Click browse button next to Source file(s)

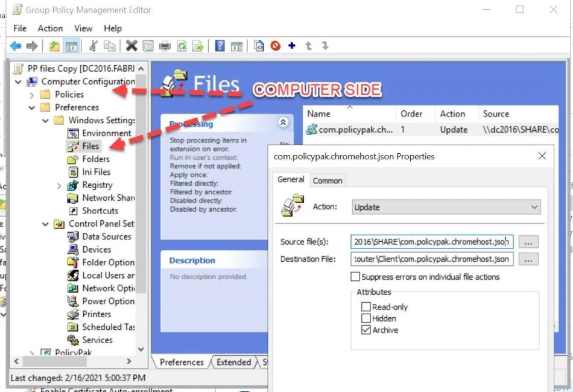click(x=528, y=242)
